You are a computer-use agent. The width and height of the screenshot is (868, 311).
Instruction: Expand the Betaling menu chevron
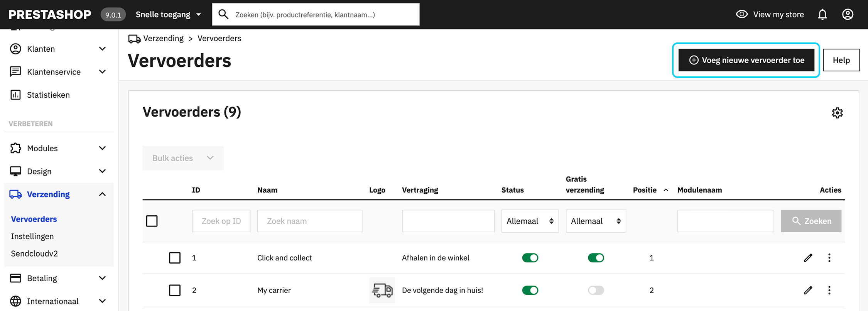pos(102,278)
